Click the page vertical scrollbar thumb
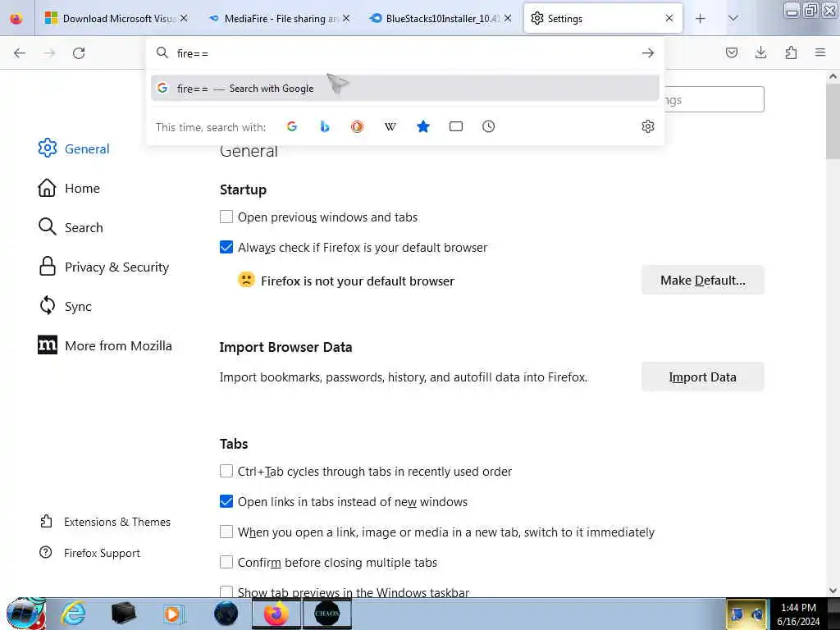Screen dimensions: 840x630 833,123
